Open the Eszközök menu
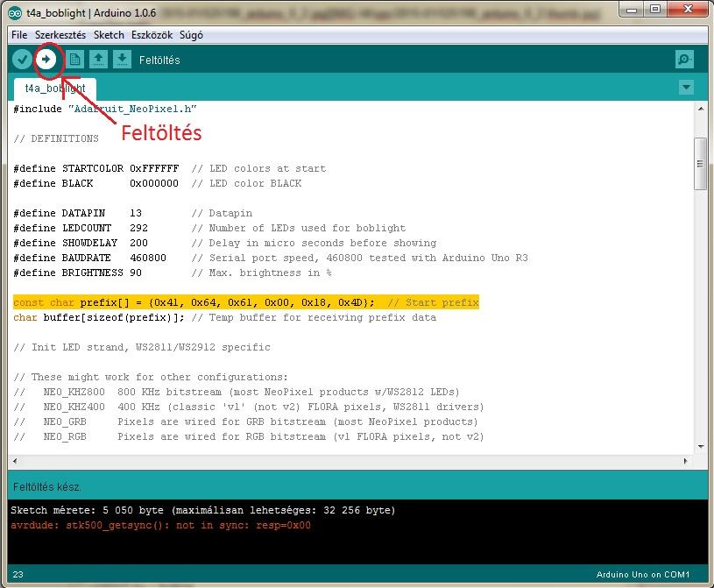The image size is (714, 588). point(152,35)
